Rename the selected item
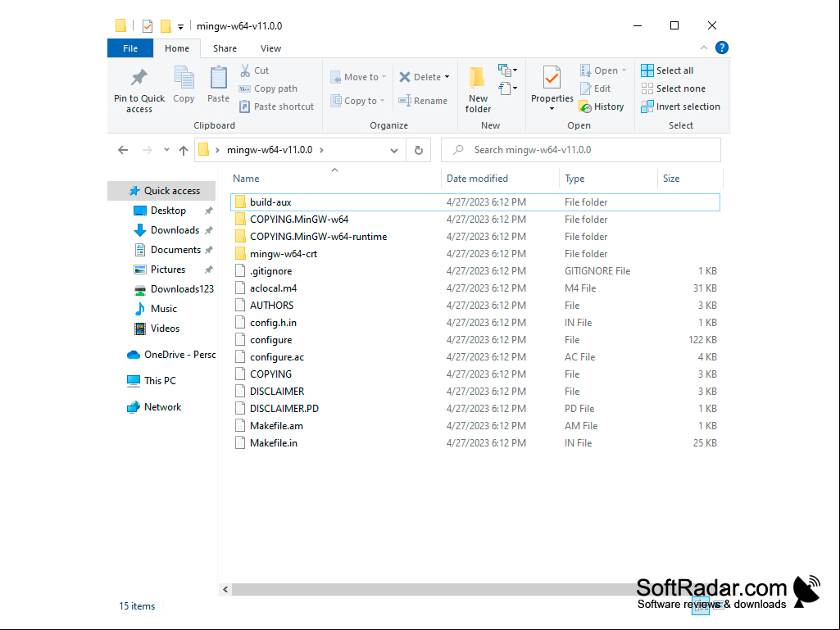This screenshot has width=840, height=630. (423, 101)
